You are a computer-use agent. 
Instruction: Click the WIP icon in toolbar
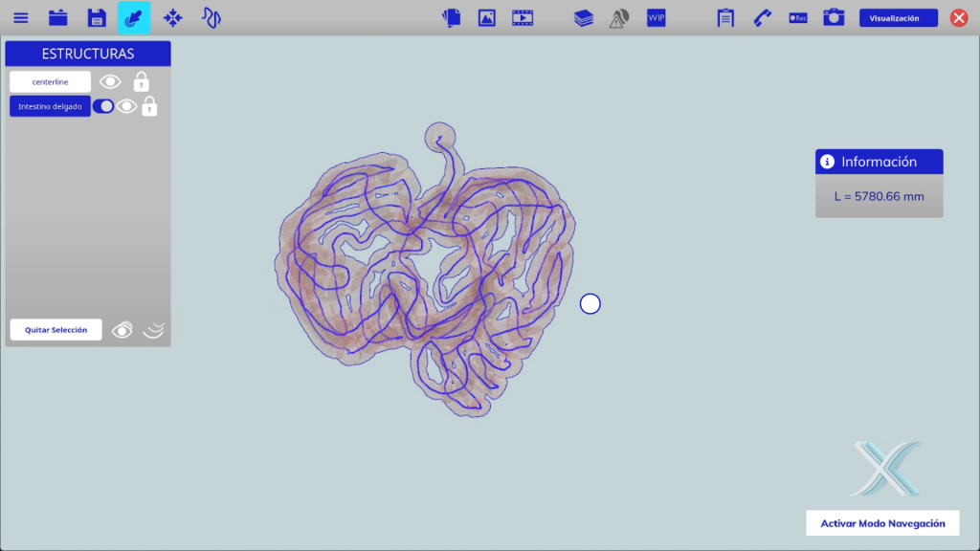click(656, 17)
